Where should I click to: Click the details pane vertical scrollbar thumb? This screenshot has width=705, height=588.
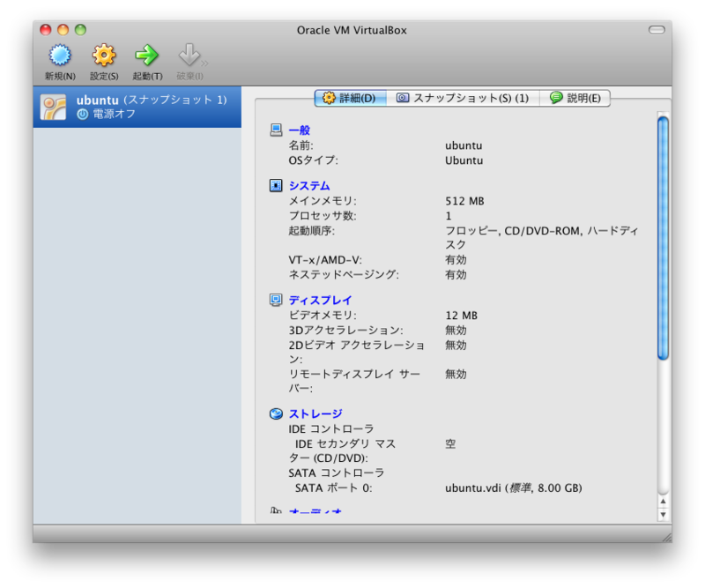point(663,238)
